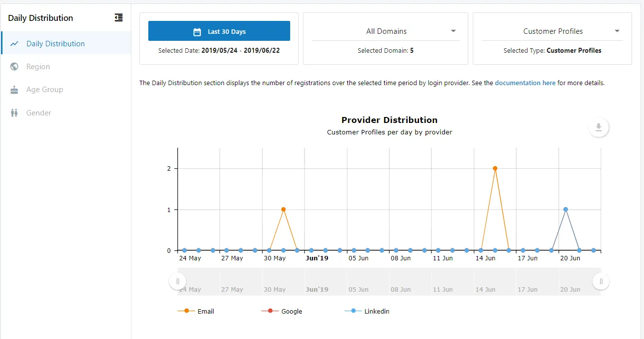
Task: Click the Email data point at value 2
Action: pos(495,168)
